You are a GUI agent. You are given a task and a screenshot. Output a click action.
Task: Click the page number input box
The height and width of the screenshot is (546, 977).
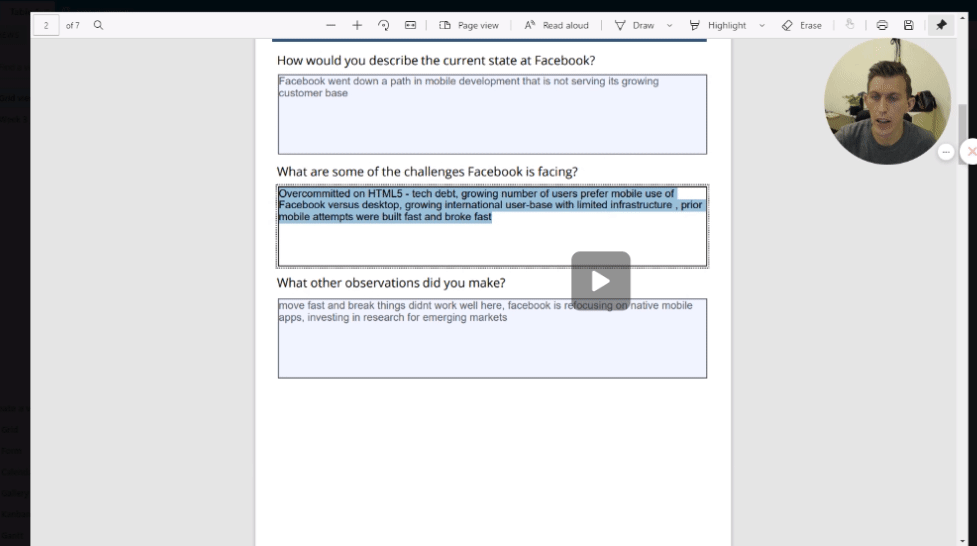(x=46, y=26)
